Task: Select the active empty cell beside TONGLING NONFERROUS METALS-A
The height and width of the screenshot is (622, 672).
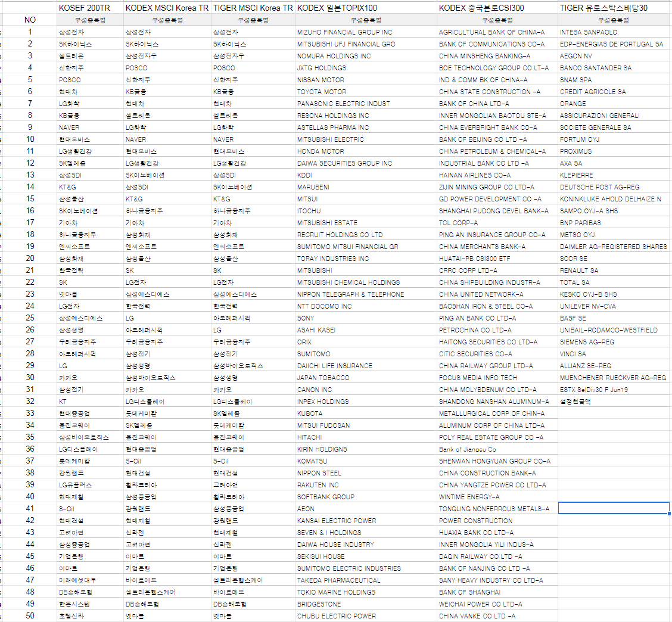Action: (x=613, y=508)
